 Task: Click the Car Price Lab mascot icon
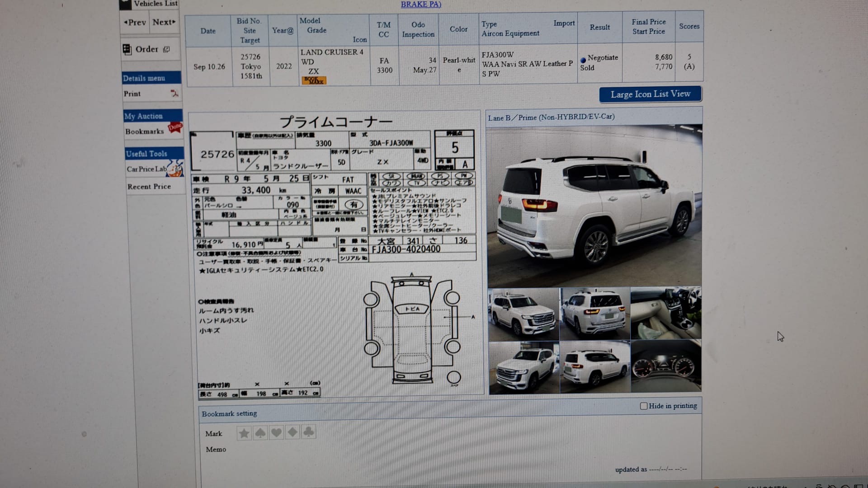click(175, 169)
